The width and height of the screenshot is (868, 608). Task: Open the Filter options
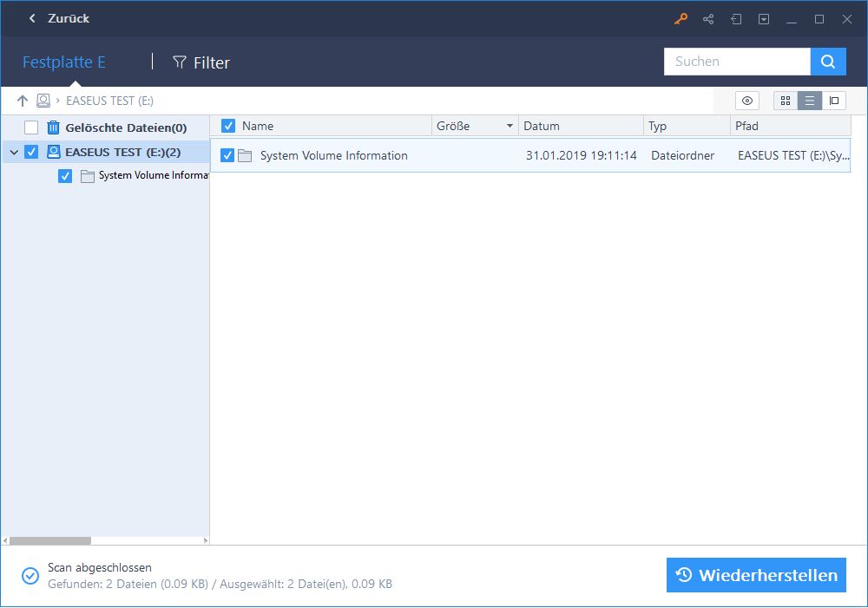point(201,62)
